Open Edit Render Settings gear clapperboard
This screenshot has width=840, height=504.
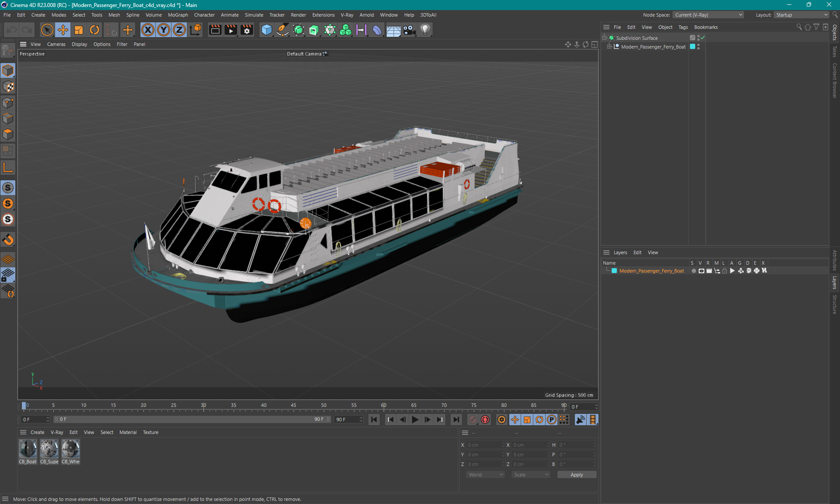[247, 30]
